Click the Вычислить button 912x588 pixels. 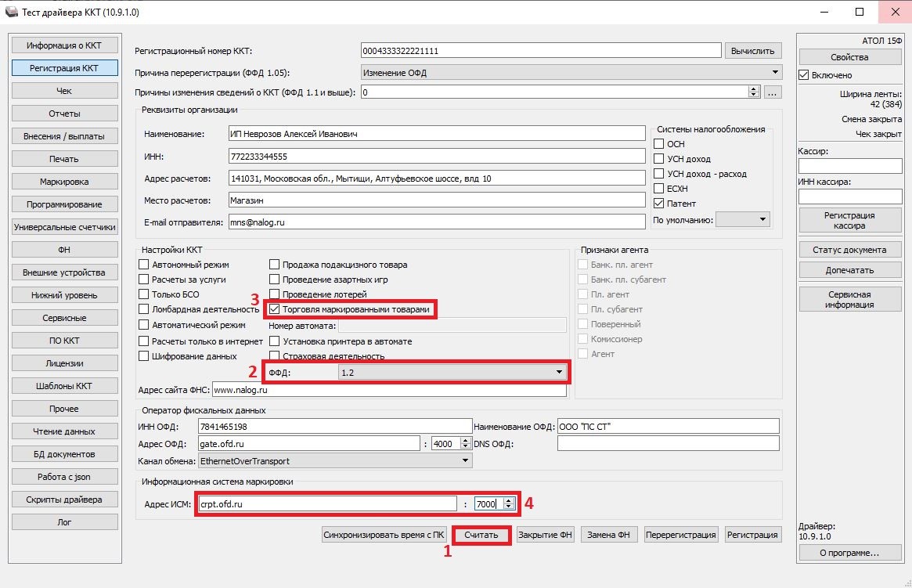[x=752, y=51]
